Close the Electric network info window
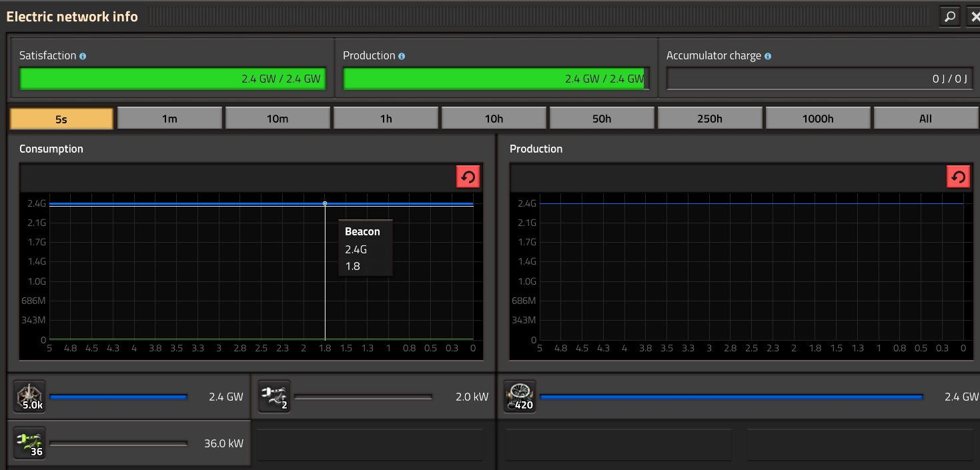 [973, 17]
